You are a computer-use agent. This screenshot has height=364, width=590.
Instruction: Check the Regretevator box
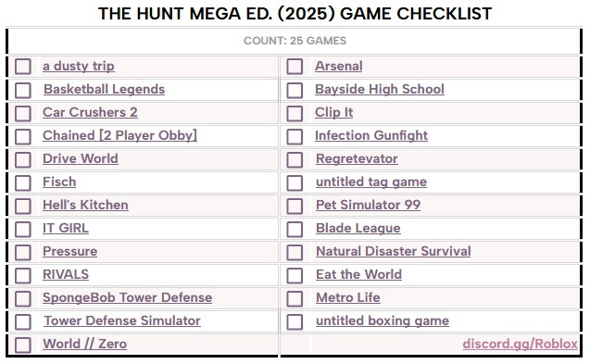[295, 159]
